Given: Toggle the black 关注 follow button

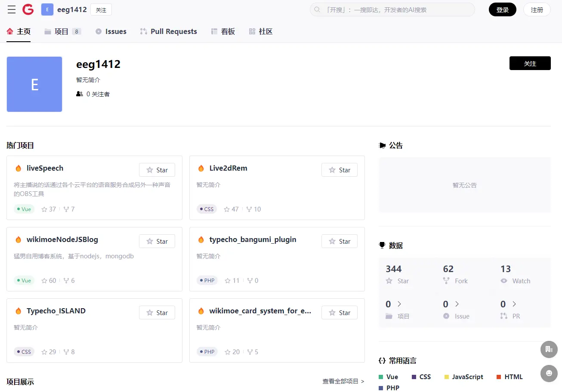Looking at the screenshot, I should pos(530,63).
